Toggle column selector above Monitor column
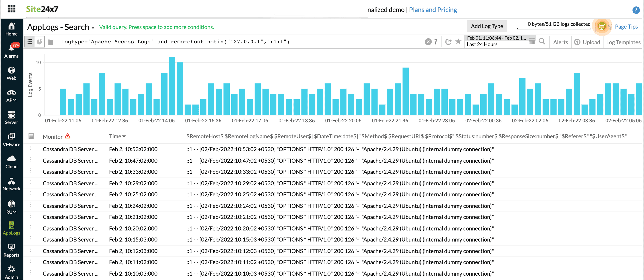The width and height of the screenshot is (644, 280). [x=31, y=136]
